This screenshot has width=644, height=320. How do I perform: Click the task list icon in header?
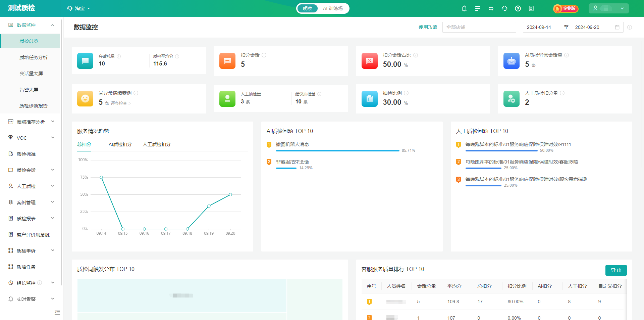[x=478, y=8]
